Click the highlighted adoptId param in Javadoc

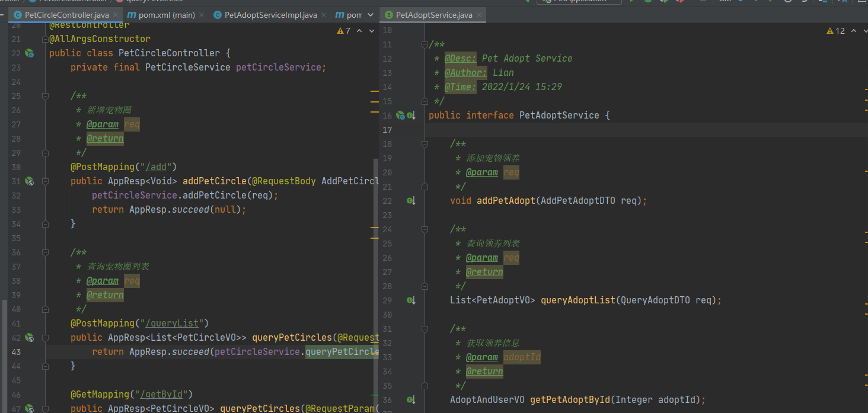pos(522,357)
